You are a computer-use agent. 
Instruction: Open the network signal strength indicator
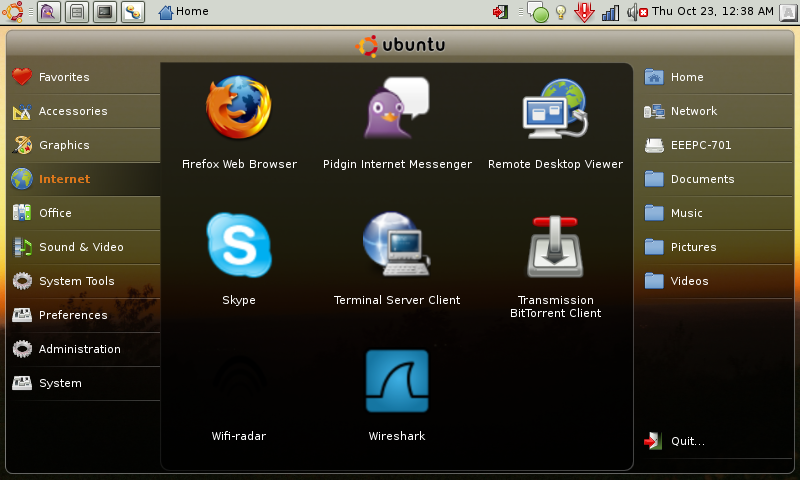point(610,12)
